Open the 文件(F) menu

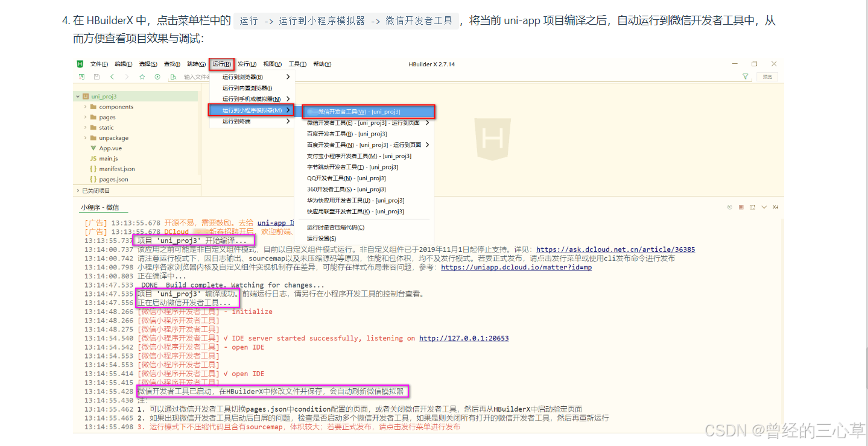pos(99,64)
